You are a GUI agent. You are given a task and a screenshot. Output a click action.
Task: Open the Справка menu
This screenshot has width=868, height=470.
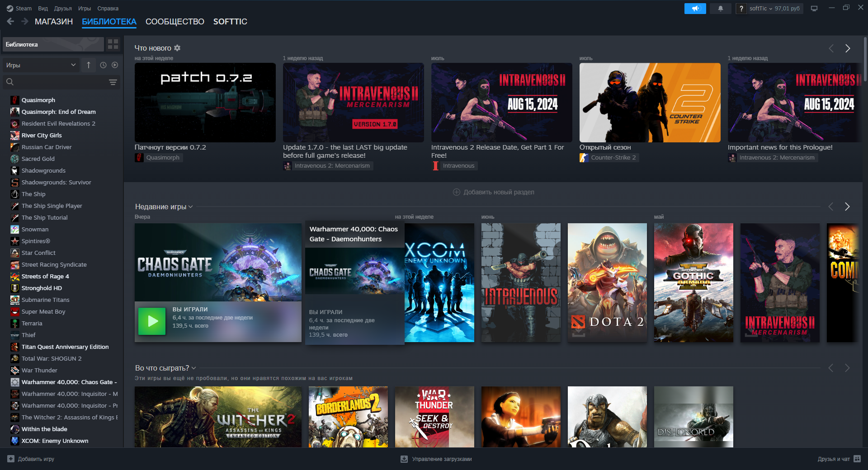pos(108,8)
